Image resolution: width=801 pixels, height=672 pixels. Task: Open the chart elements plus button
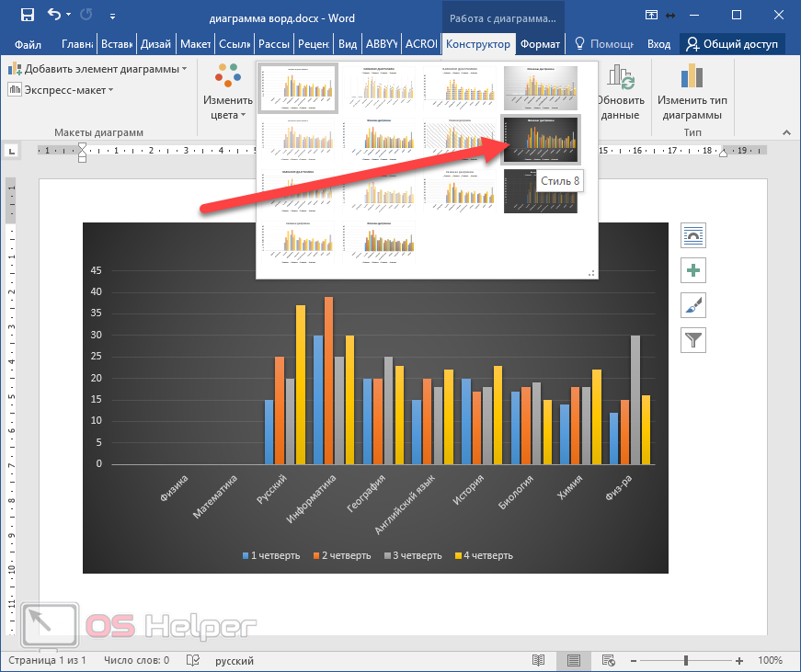point(692,270)
